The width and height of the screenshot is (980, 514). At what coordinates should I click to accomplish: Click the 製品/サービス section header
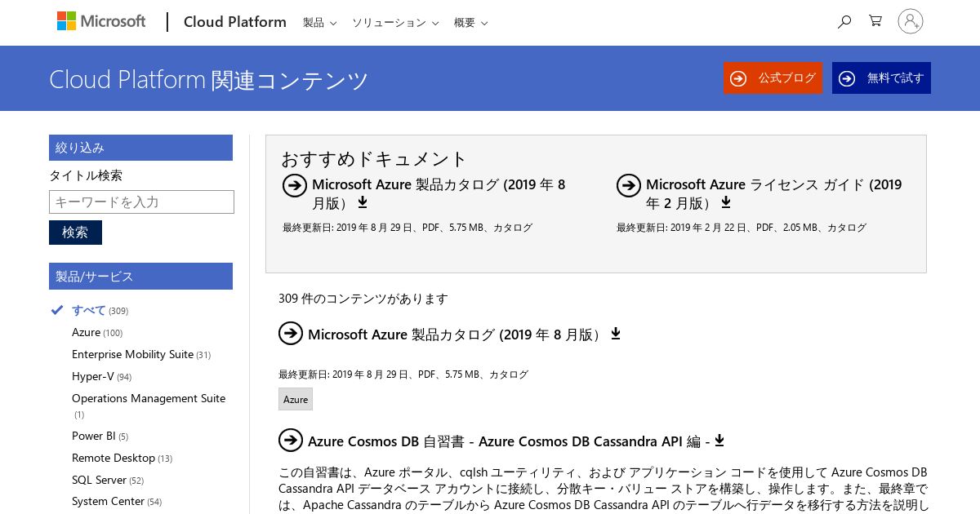point(140,276)
